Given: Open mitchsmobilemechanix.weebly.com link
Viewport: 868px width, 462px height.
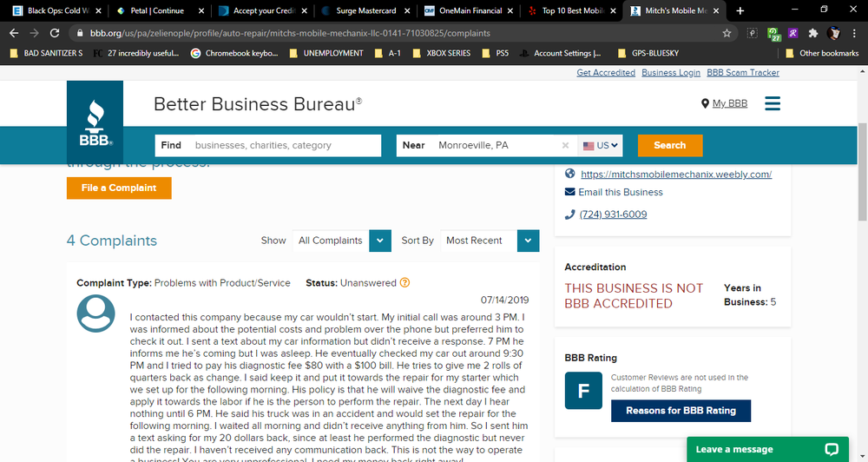Looking at the screenshot, I should tap(676, 174).
